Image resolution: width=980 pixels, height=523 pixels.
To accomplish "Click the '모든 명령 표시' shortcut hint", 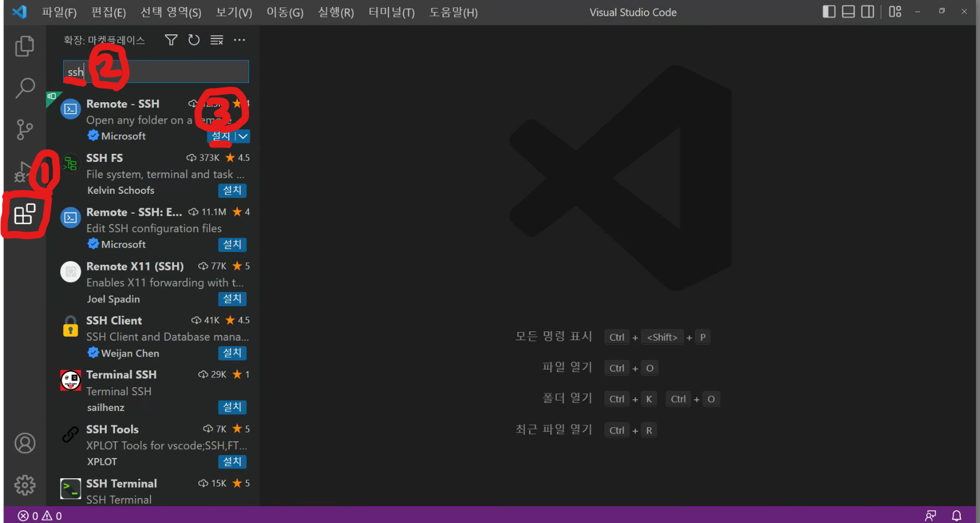I will [x=553, y=337].
